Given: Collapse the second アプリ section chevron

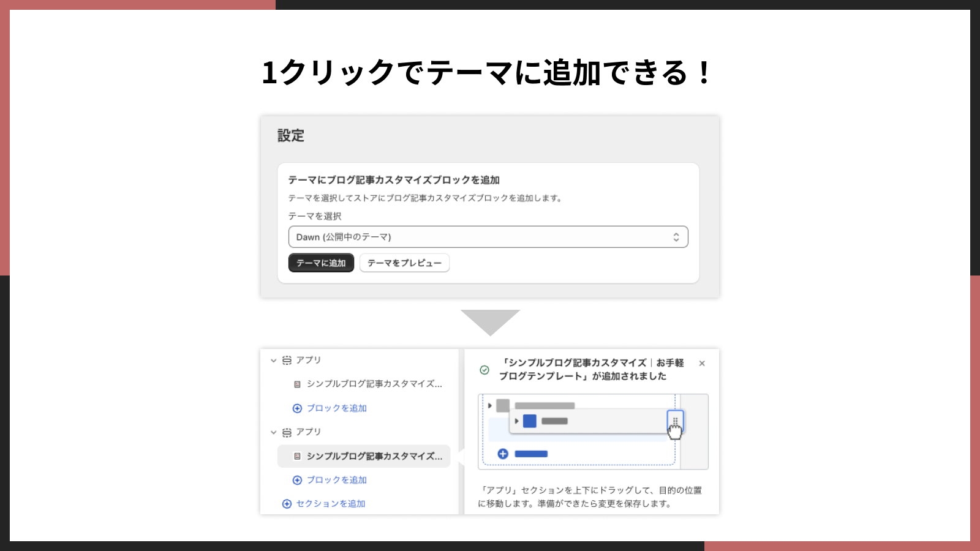Looking at the screenshot, I should [273, 432].
